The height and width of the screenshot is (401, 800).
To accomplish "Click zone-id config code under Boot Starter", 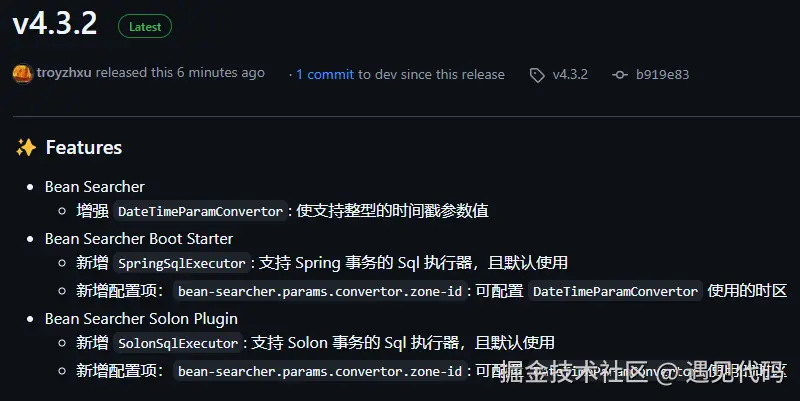I will tap(320, 291).
